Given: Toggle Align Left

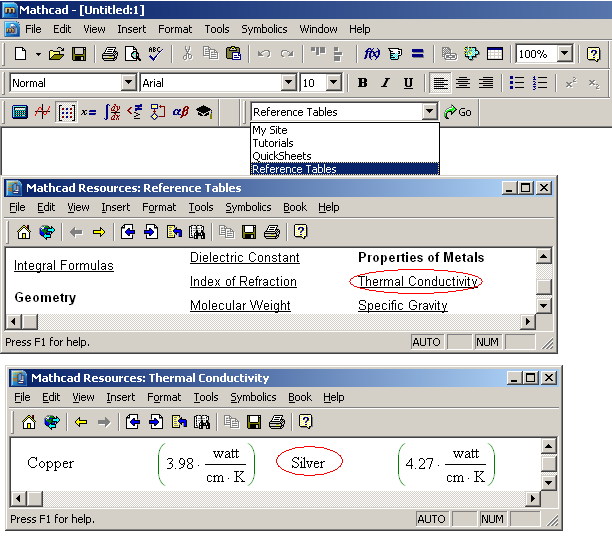Looking at the screenshot, I should coord(440,83).
